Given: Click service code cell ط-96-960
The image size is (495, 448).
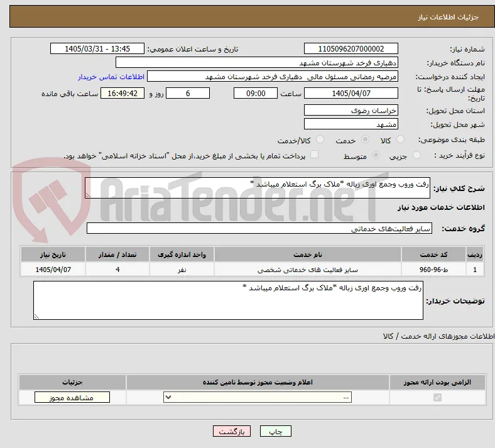Looking at the screenshot, I should tap(434, 270).
